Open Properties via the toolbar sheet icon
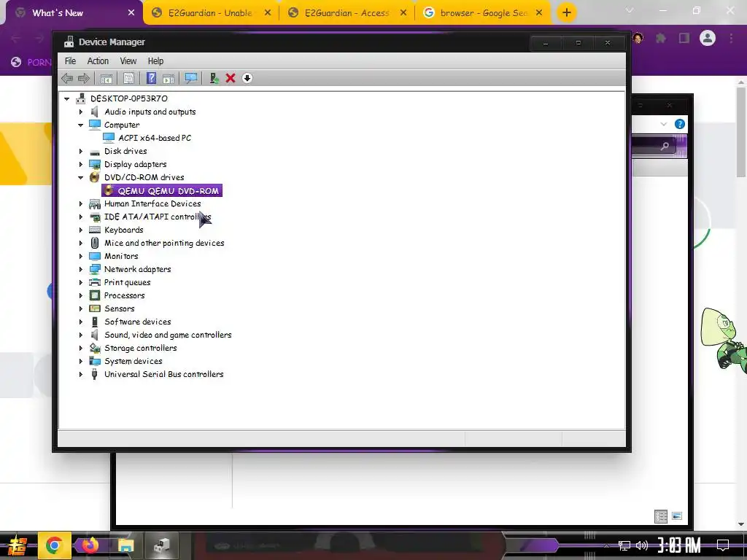The image size is (747, 560). click(128, 78)
